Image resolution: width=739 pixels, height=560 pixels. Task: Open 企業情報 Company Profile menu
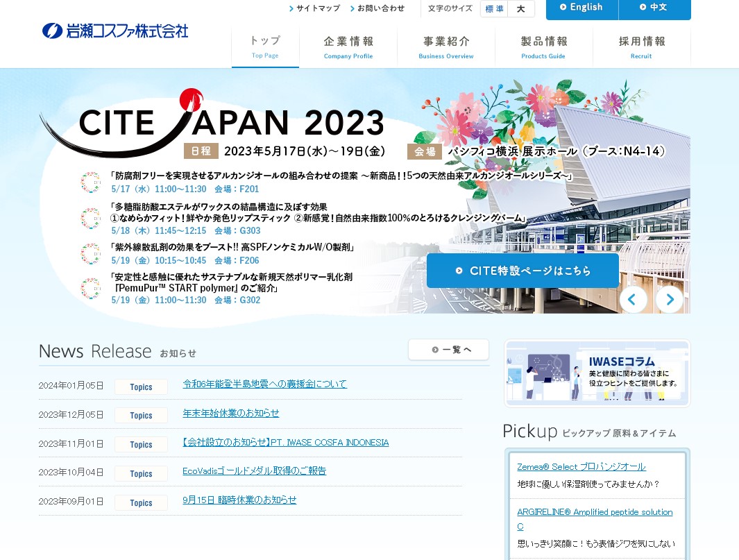[348, 47]
